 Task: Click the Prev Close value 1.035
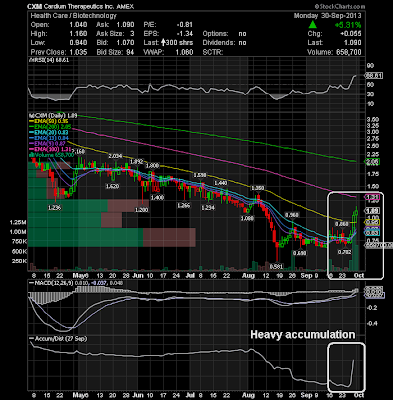(x=78, y=52)
